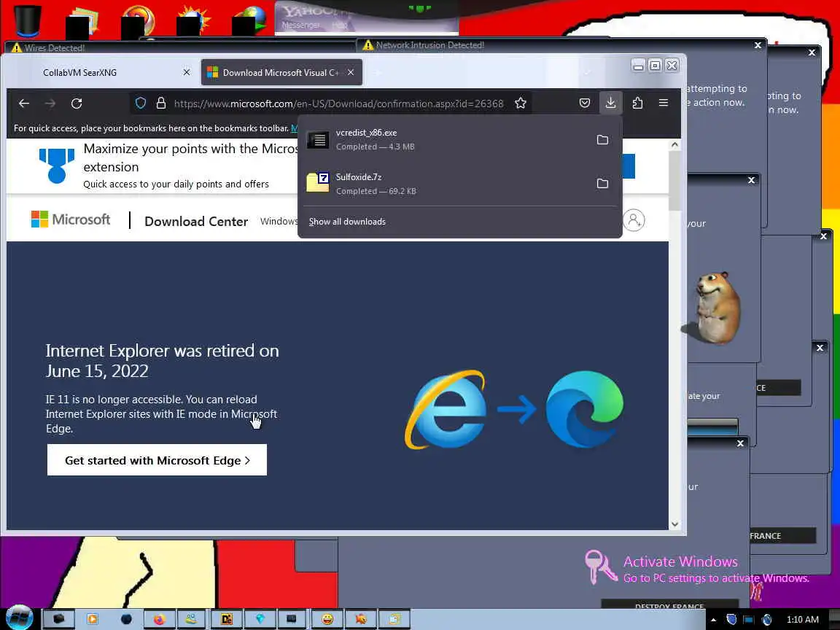Open the Windows menu in Download Center nav
The width and height of the screenshot is (840, 630).
(279, 221)
